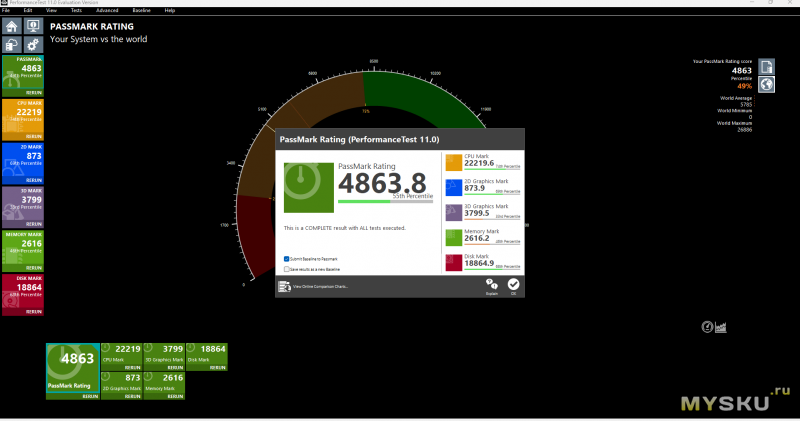The width and height of the screenshot is (800, 421).
Task: Open the File menu
Action: (x=6, y=10)
